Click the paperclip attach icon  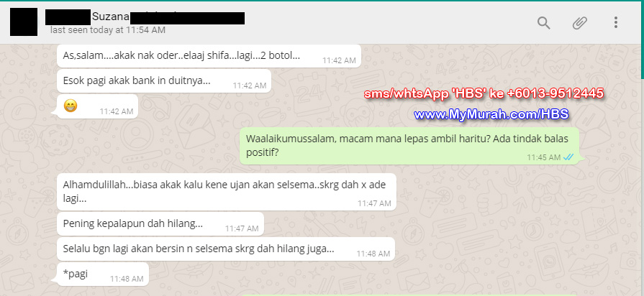click(579, 23)
